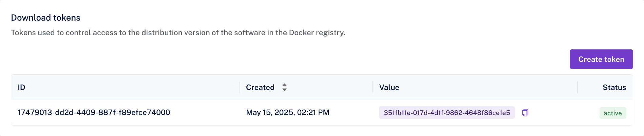
Task: Click the Status column header
Action: (614, 87)
